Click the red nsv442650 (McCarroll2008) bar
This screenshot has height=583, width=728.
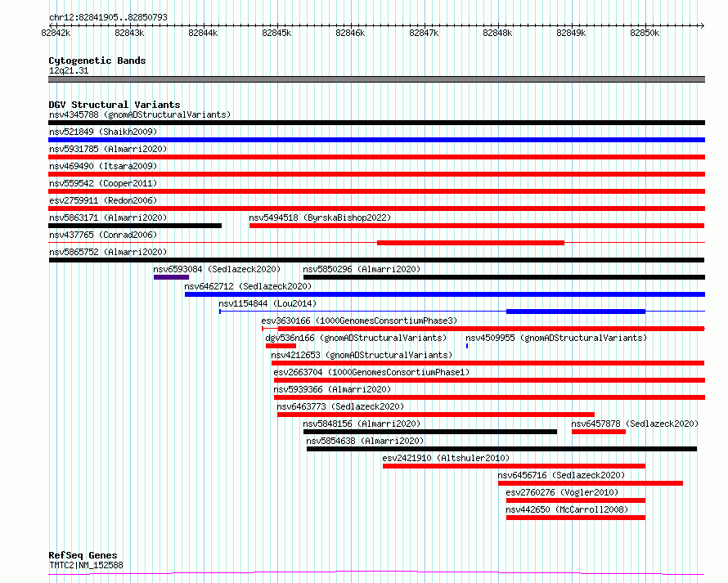click(x=576, y=518)
